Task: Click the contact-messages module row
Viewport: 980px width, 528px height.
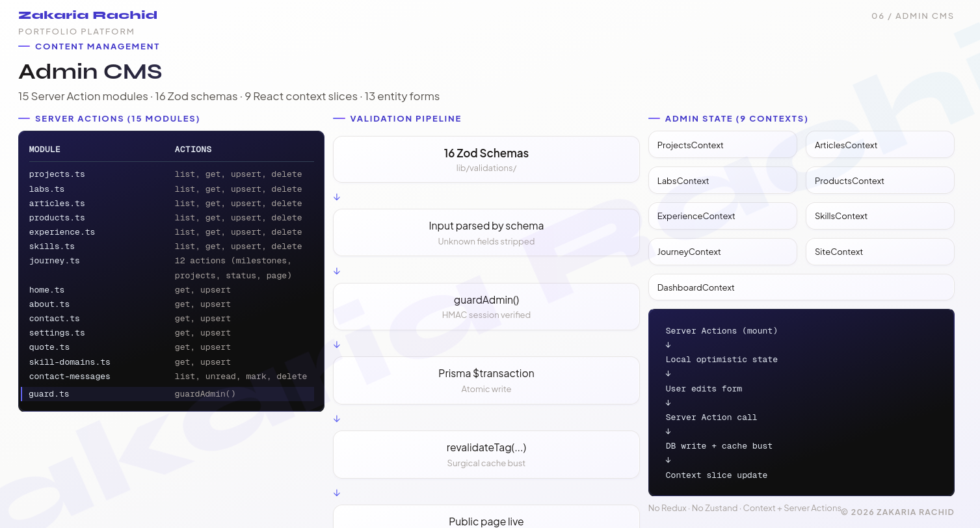Action: [171, 376]
